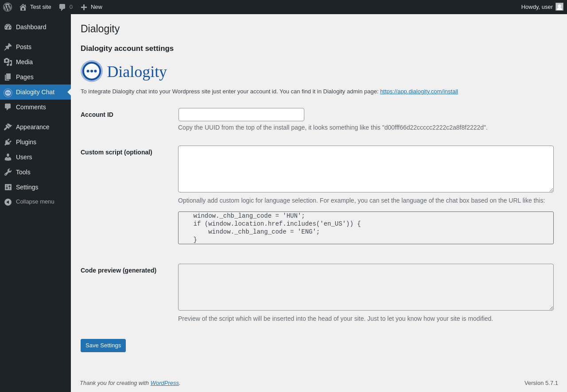Focus the Account ID input field
The width and height of the screenshot is (567, 392).
tap(241, 115)
